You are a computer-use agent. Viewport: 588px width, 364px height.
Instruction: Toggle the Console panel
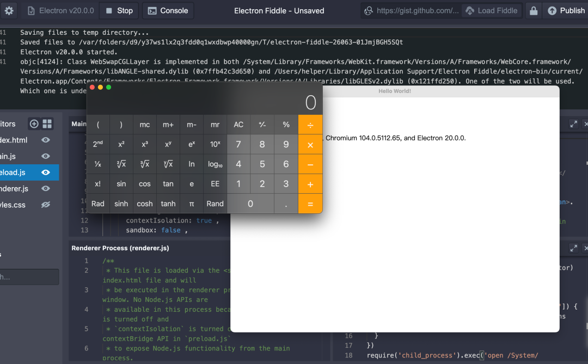(x=168, y=10)
